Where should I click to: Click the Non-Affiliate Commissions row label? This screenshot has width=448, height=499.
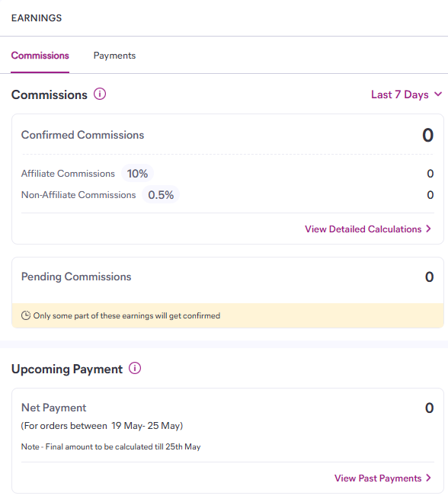78,195
